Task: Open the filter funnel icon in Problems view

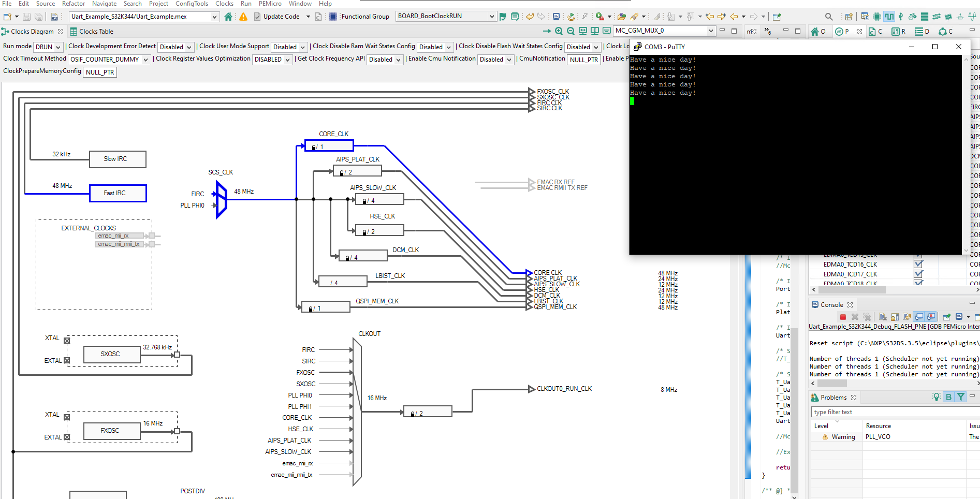Action: click(x=961, y=397)
